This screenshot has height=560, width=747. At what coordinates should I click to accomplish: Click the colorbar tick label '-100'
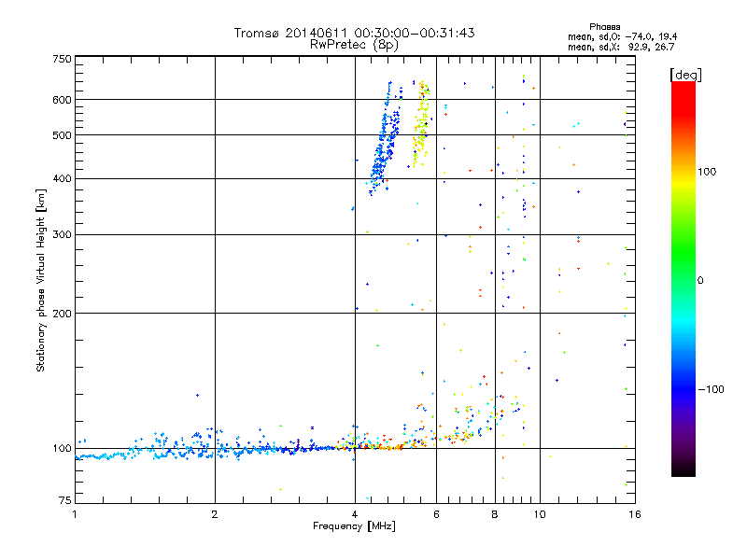click(x=711, y=389)
